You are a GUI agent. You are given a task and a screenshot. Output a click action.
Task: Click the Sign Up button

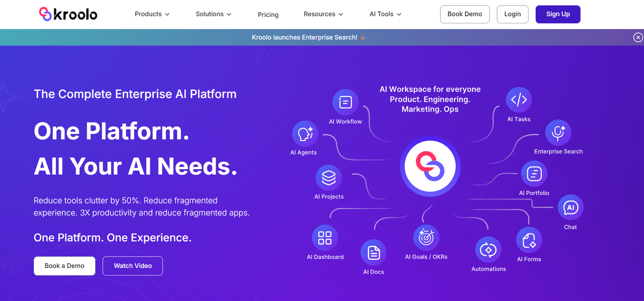[557, 14]
